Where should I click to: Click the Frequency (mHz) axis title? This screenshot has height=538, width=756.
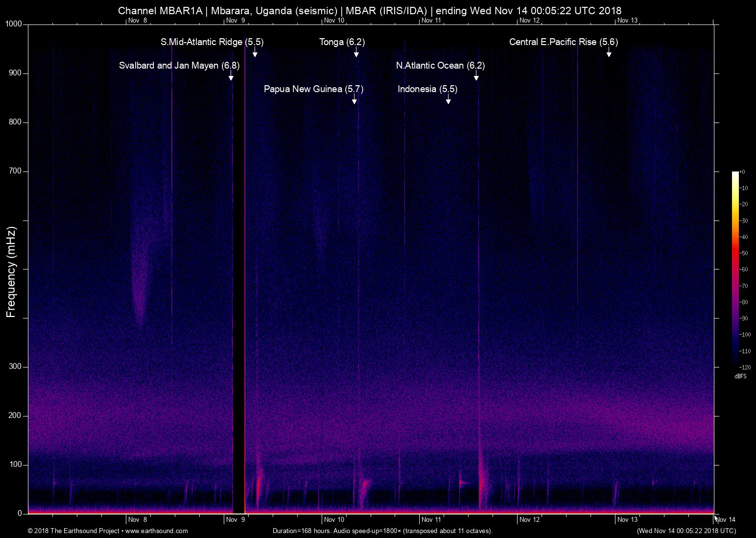pos(11,272)
